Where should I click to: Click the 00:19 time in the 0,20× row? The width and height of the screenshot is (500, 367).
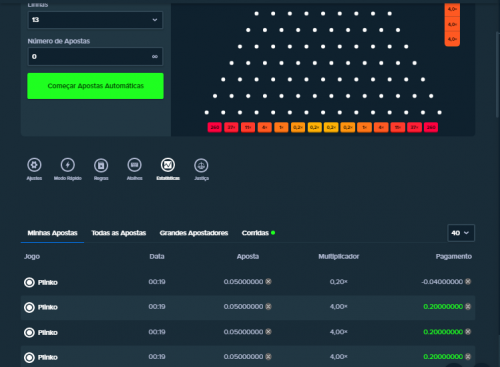click(x=157, y=282)
